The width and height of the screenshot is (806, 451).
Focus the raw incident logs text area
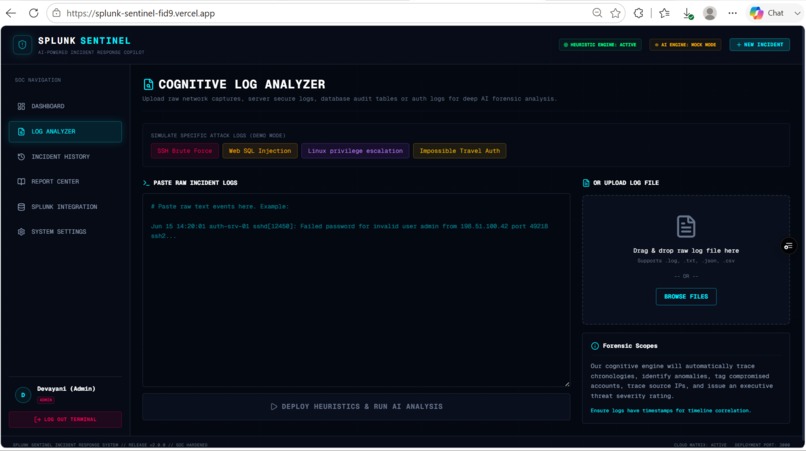pos(356,290)
